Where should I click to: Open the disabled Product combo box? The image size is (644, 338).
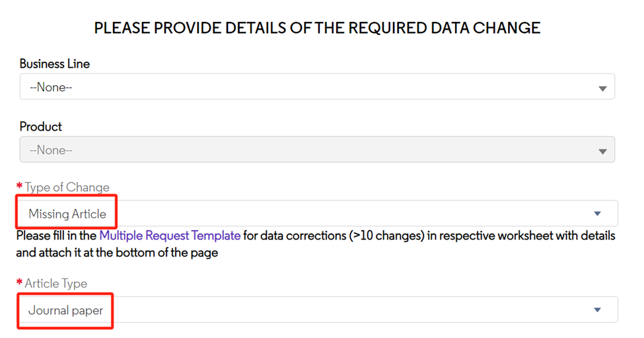tap(317, 149)
